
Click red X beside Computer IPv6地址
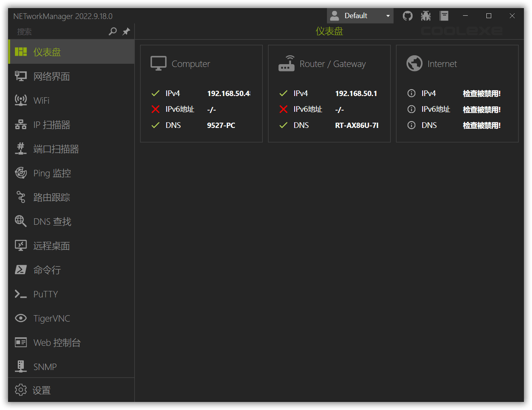[155, 109]
